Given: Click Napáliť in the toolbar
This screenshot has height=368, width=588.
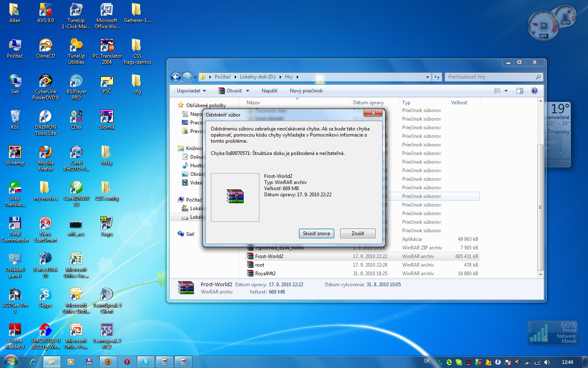Looking at the screenshot, I should (x=269, y=91).
